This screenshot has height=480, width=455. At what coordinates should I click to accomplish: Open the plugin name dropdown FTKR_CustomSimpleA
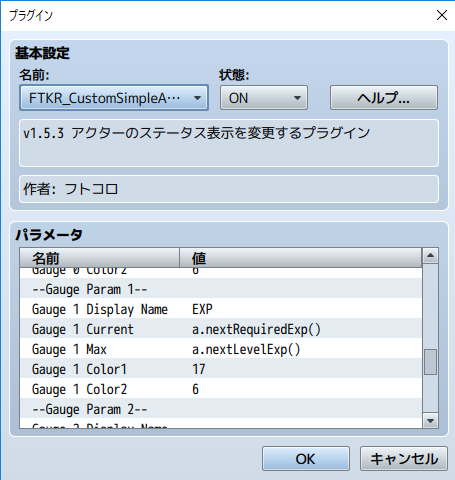(x=114, y=98)
